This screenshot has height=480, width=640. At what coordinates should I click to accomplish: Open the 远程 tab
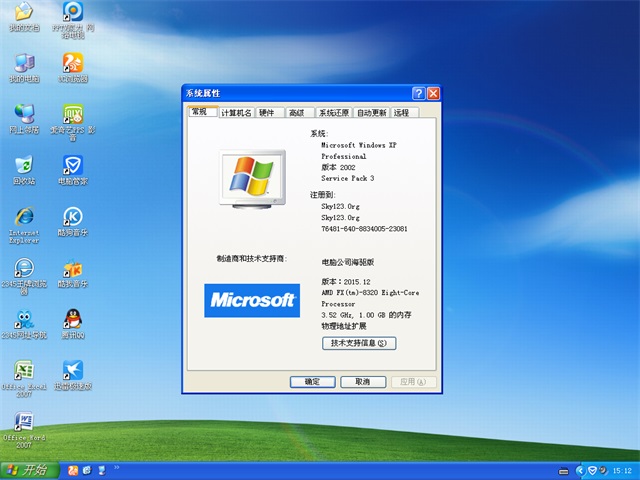tap(401, 114)
